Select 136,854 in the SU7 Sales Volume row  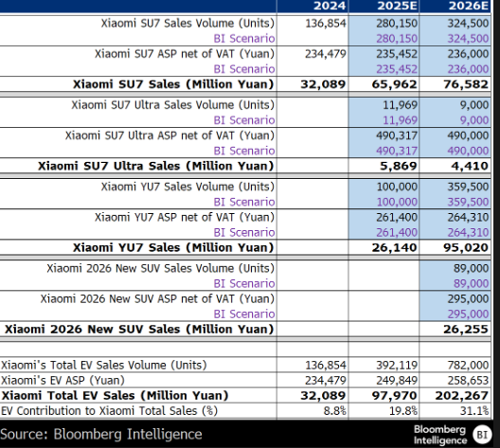pyautogui.click(x=326, y=24)
